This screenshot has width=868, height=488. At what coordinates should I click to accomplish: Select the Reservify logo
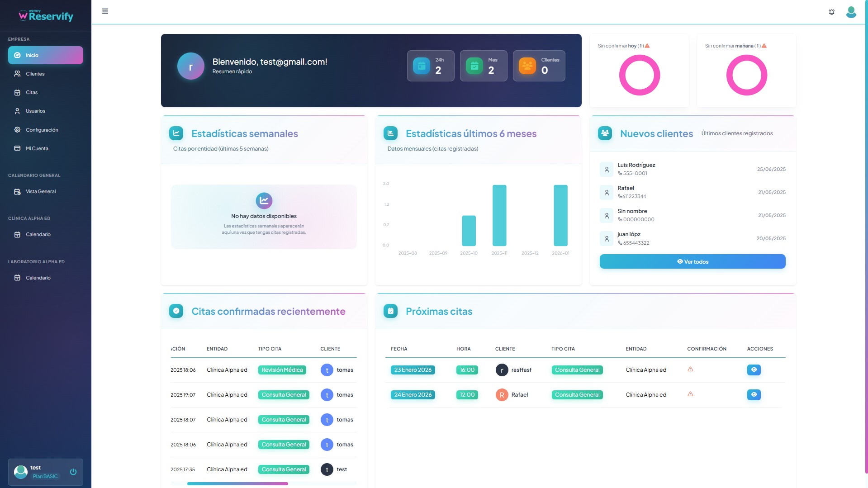(x=45, y=15)
